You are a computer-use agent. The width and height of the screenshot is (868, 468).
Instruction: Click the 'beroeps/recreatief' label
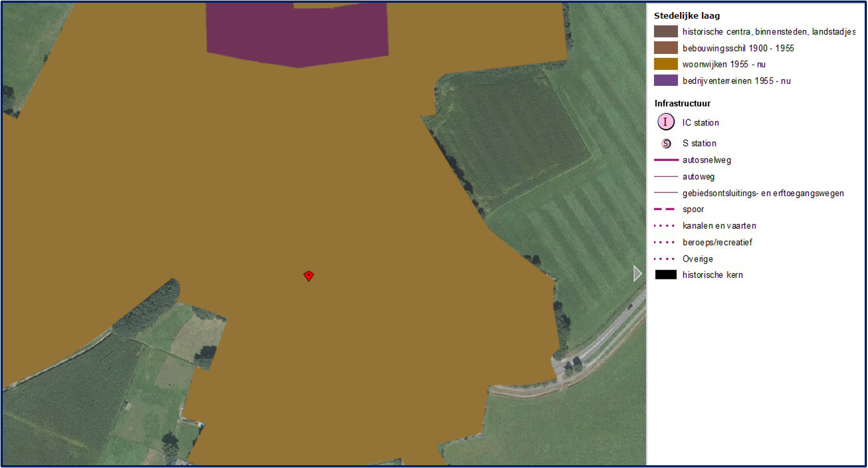click(x=717, y=242)
